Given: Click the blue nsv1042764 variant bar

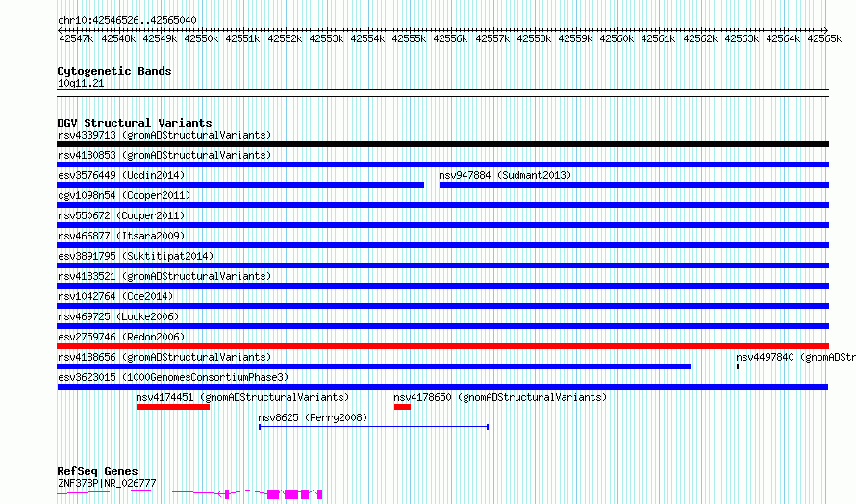Looking at the screenshot, I should click(x=442, y=306).
